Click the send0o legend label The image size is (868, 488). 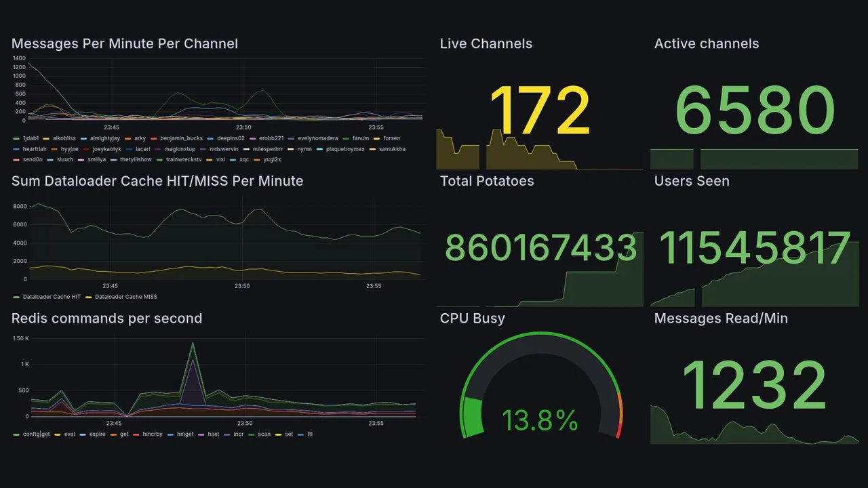point(33,160)
